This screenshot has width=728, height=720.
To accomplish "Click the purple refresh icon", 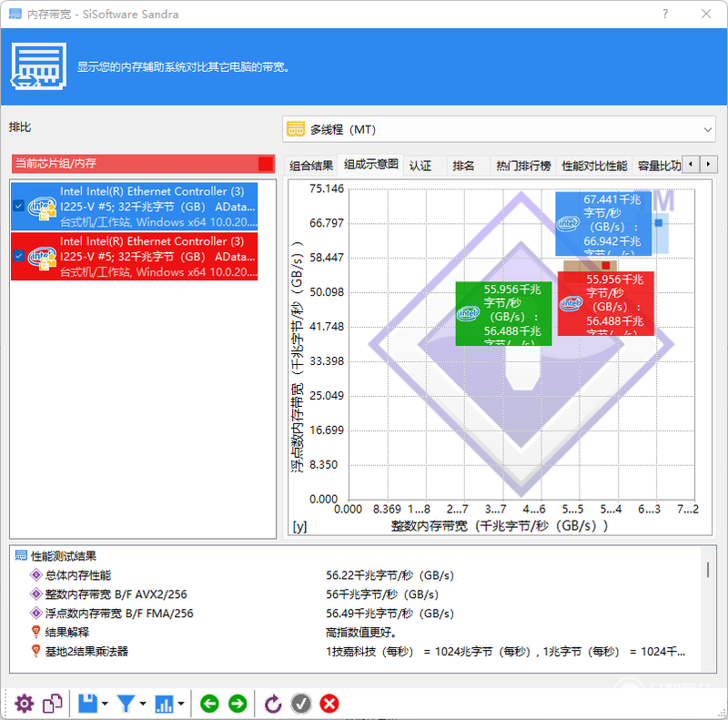I will click(x=273, y=704).
